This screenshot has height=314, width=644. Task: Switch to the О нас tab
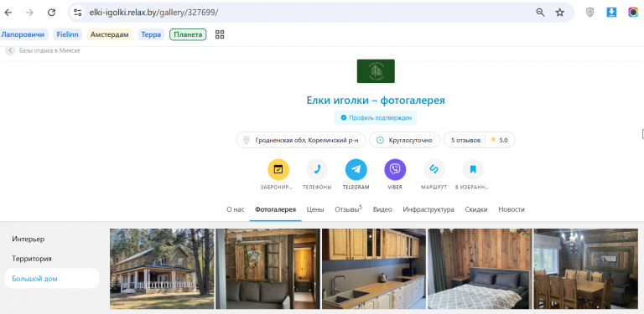(x=236, y=209)
